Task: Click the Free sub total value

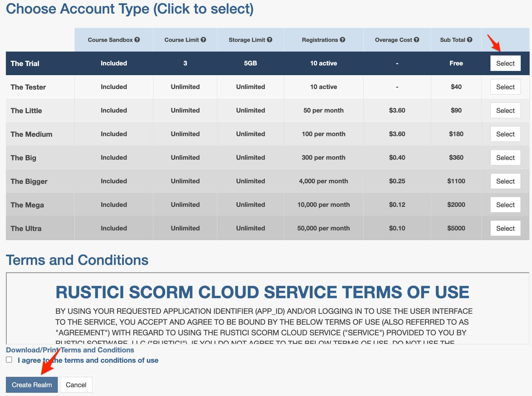Action: click(456, 63)
